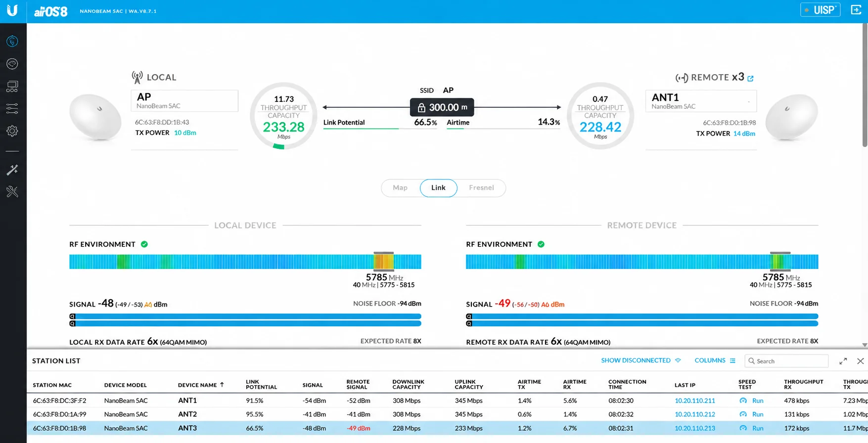Open the main dashboard gauge icon in sidebar
The height and width of the screenshot is (443, 868).
coord(12,41)
